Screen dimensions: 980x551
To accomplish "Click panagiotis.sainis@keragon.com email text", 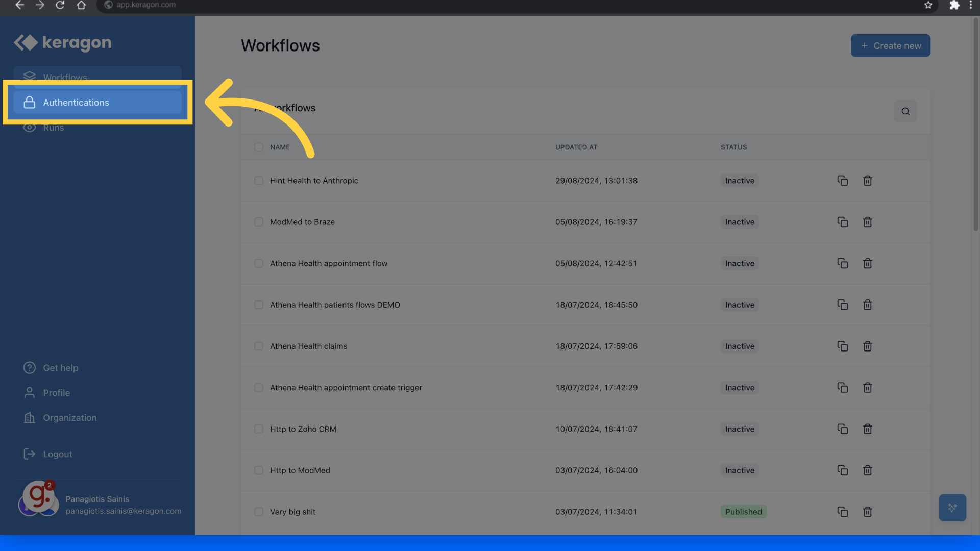I will tap(124, 511).
